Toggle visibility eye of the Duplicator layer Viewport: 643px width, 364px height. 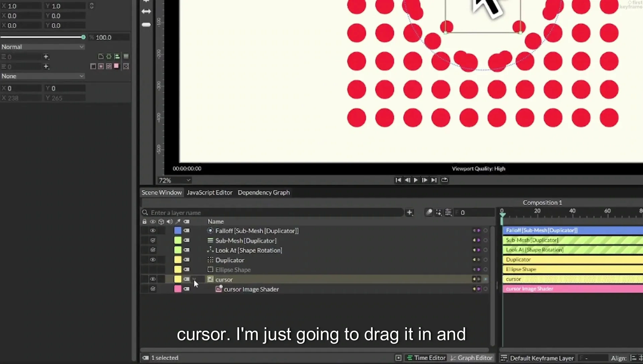[153, 260]
